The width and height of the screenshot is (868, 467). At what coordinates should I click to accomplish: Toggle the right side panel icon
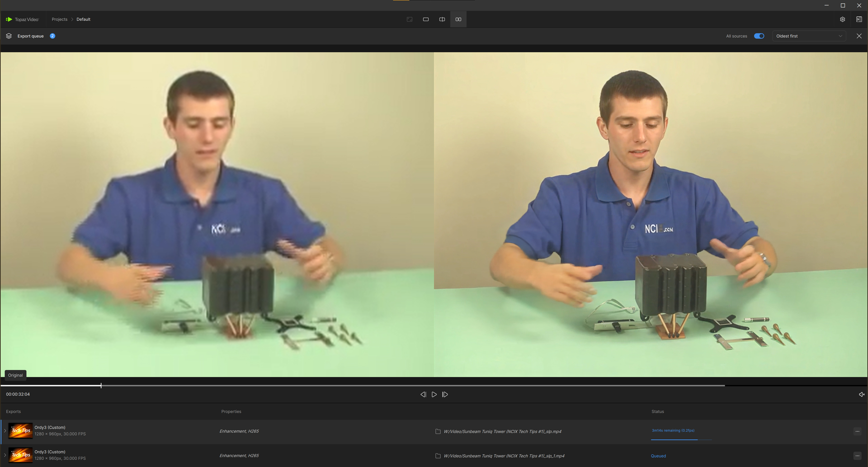(x=859, y=19)
